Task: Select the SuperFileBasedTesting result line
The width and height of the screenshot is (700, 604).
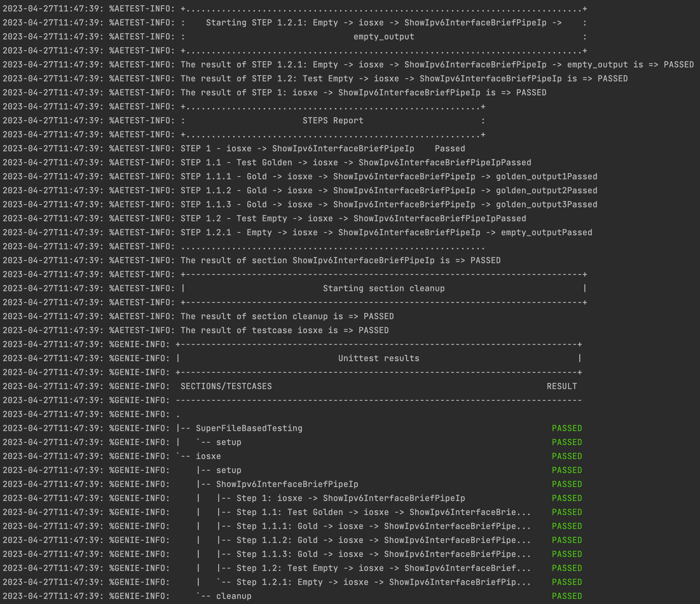Action: click(249, 428)
